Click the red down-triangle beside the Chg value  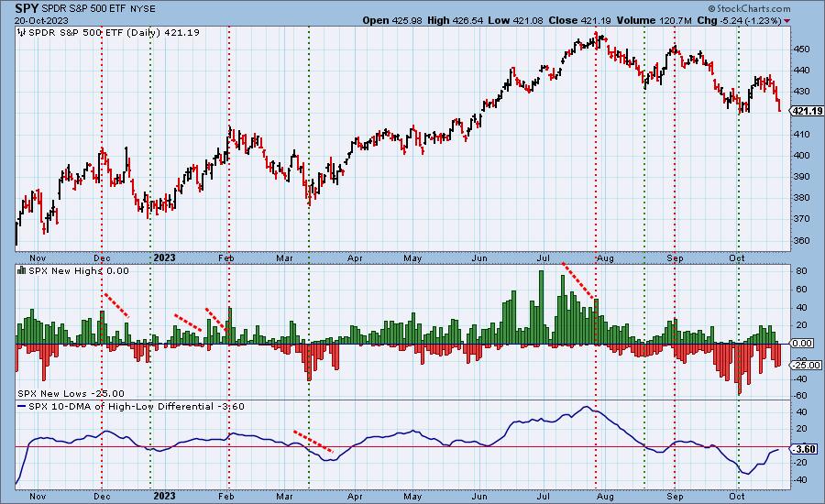coord(786,21)
